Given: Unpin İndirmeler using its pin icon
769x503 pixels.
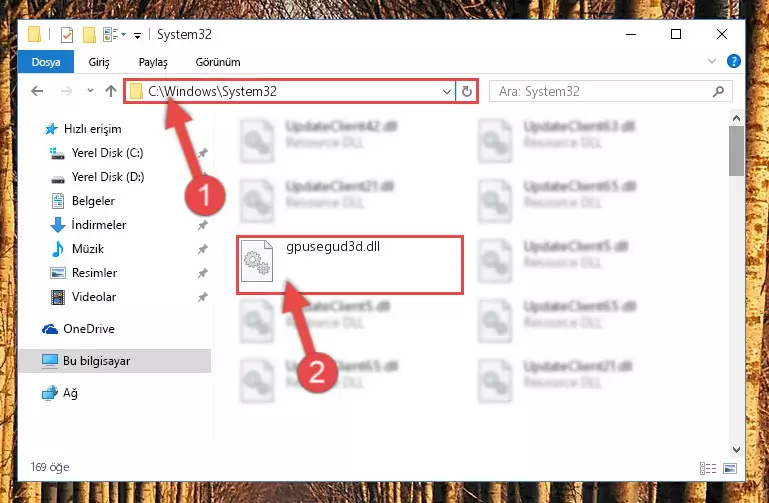Looking at the screenshot, I should (203, 225).
